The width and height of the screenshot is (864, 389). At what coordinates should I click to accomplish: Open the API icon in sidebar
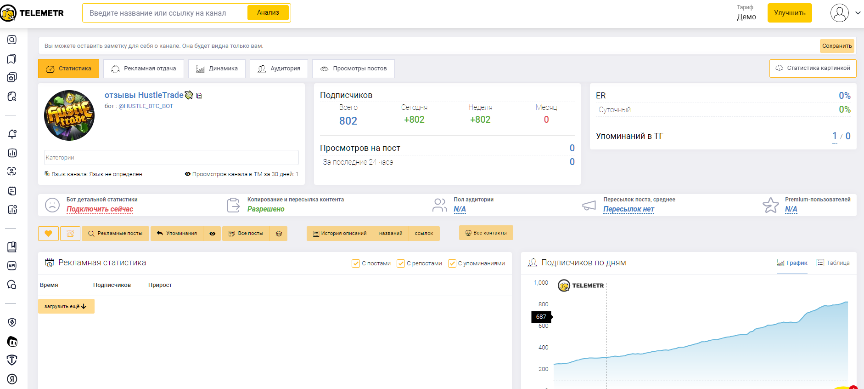click(12, 265)
